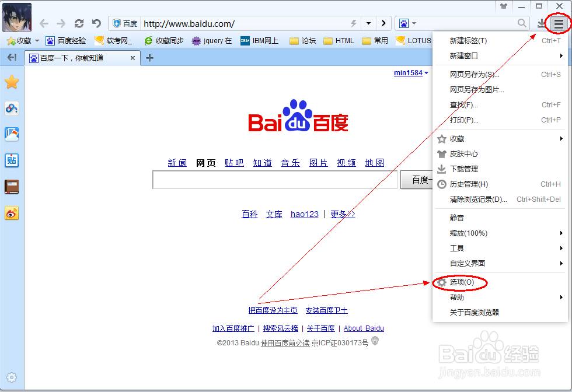Click the search magnifier icon
Image resolution: width=572 pixels, height=392 pixels.
[x=522, y=23]
